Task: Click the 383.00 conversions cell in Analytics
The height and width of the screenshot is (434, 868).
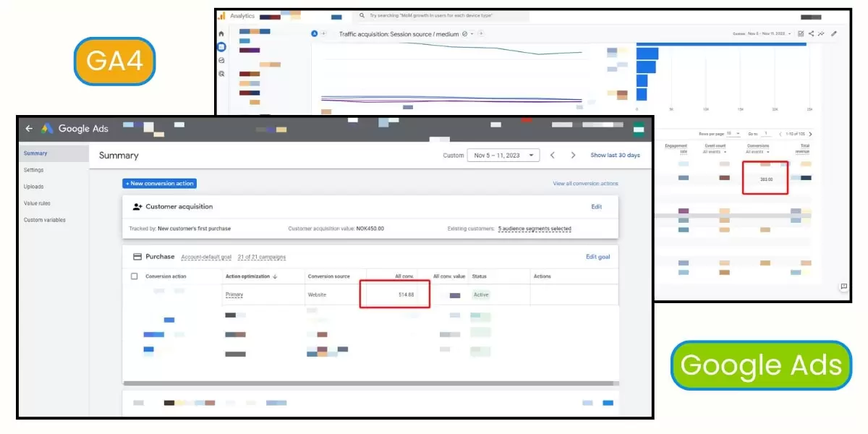Action: coord(765,179)
